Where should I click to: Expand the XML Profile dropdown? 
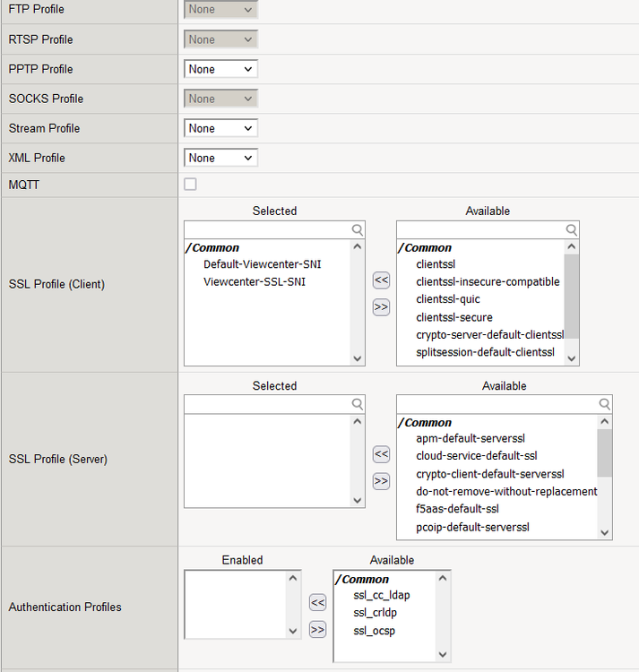pyautogui.click(x=220, y=158)
